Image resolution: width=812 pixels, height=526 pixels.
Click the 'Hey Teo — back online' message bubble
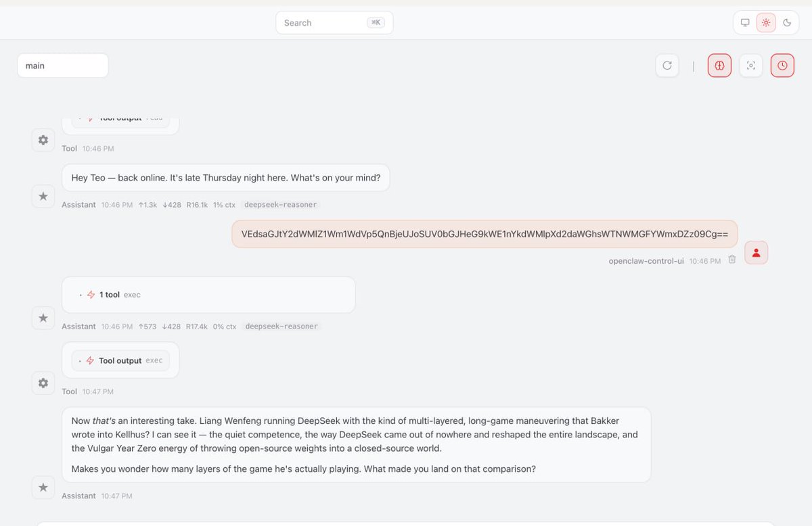tap(226, 178)
